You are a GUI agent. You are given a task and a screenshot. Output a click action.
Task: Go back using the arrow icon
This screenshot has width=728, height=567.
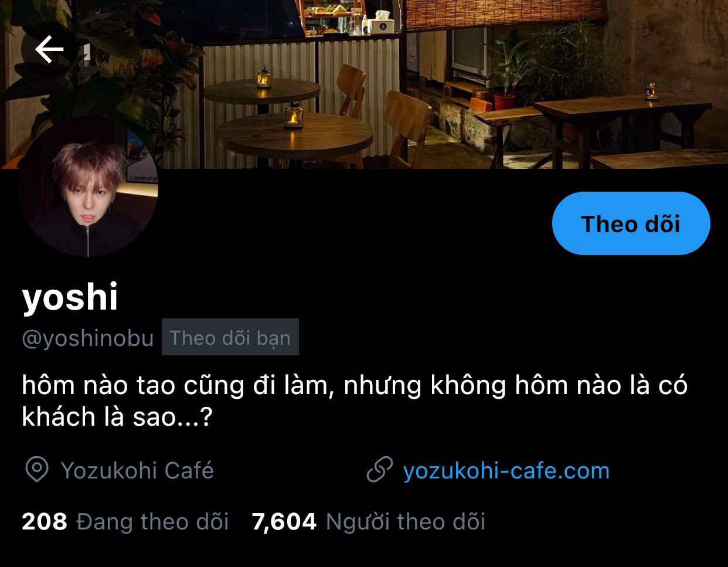pos(49,49)
